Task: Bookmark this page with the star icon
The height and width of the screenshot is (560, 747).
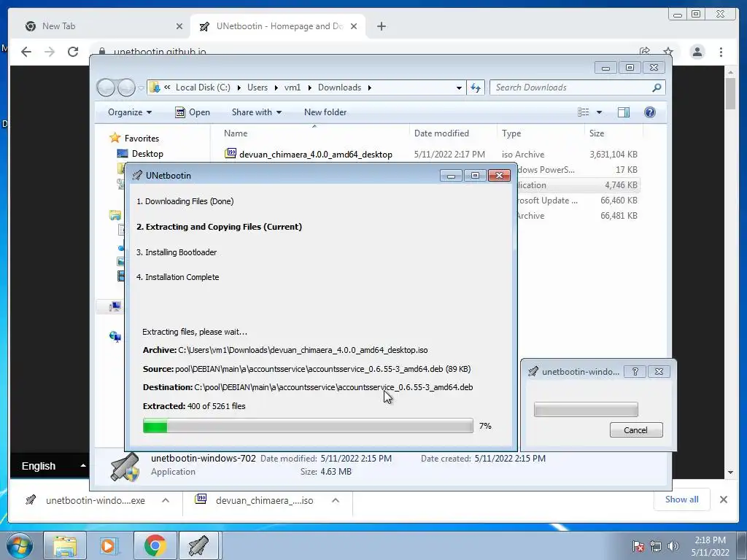Action: 668,51
